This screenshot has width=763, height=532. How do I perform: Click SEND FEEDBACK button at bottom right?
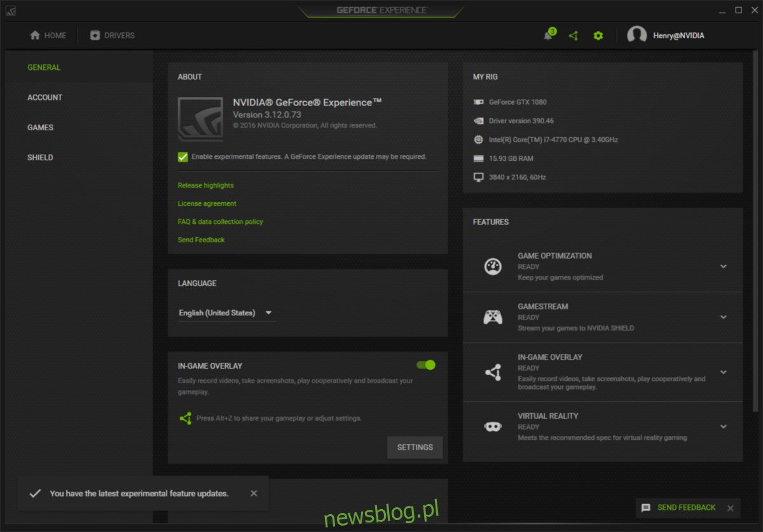pyautogui.click(x=687, y=508)
